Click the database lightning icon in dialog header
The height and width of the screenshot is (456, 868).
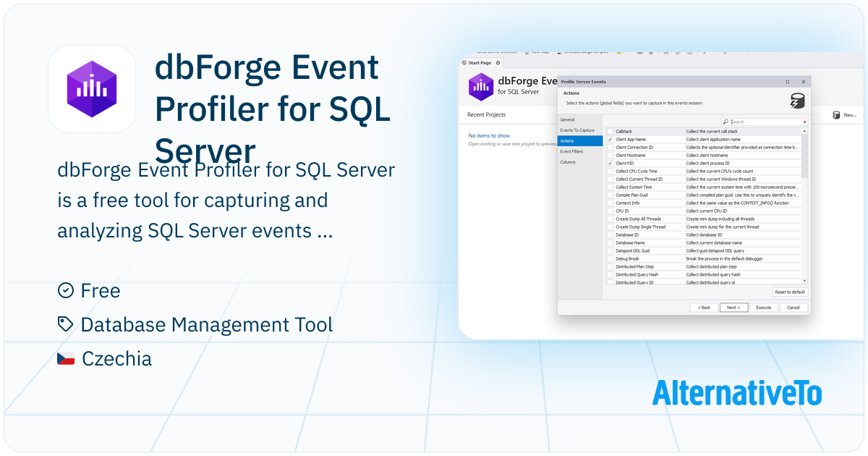point(797,100)
